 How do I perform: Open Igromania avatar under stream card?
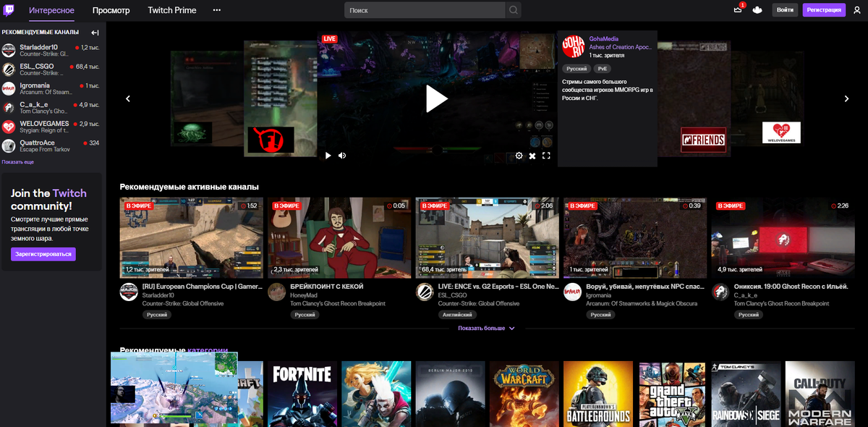tap(572, 292)
